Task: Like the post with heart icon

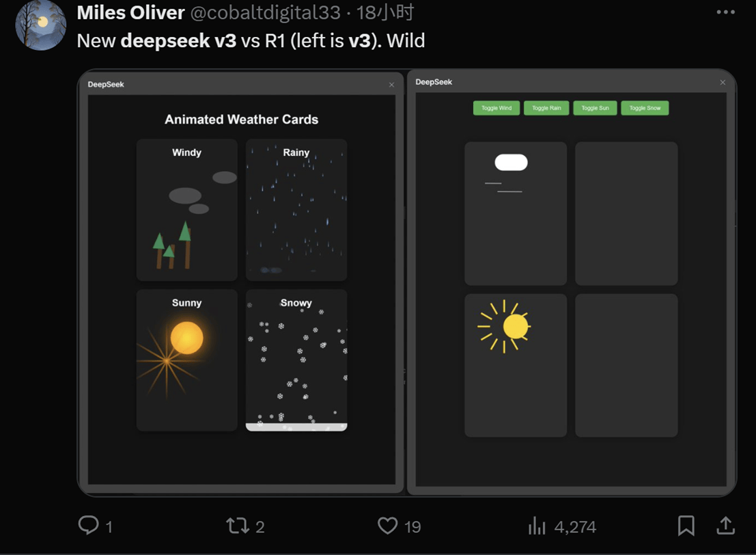Action: coord(387,525)
